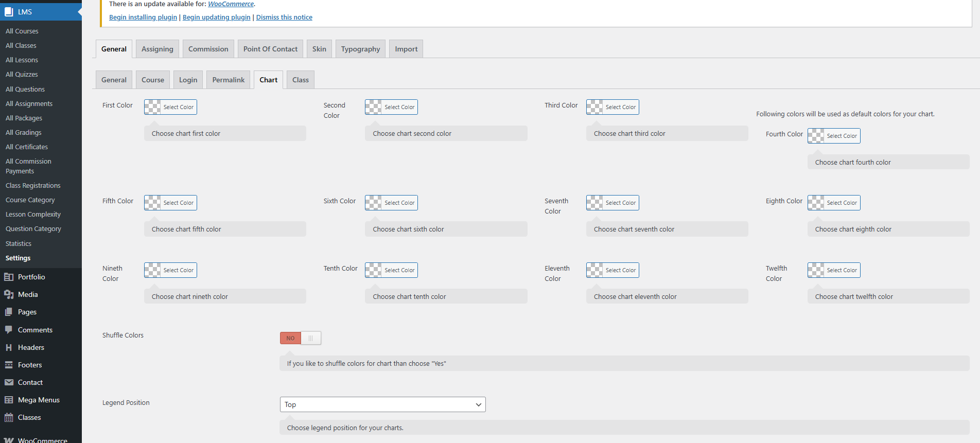The width and height of the screenshot is (980, 443).
Task: Open Pages using its sidebar icon
Action: tap(9, 312)
